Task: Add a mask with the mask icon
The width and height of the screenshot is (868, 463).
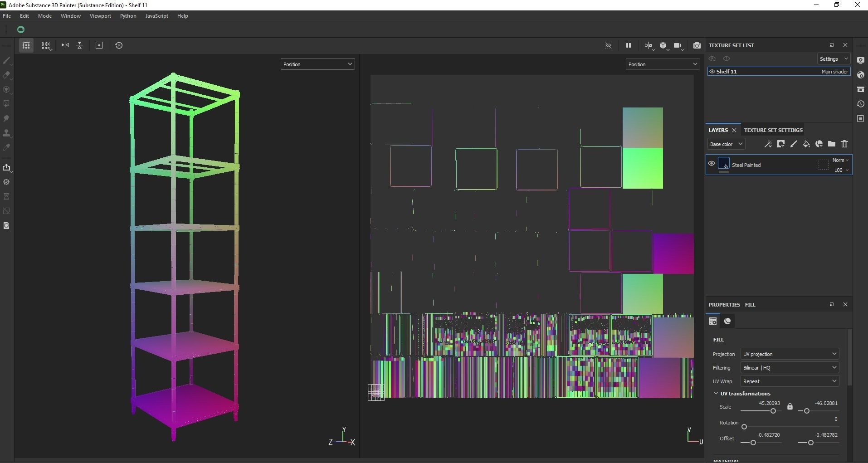Action: coord(781,144)
